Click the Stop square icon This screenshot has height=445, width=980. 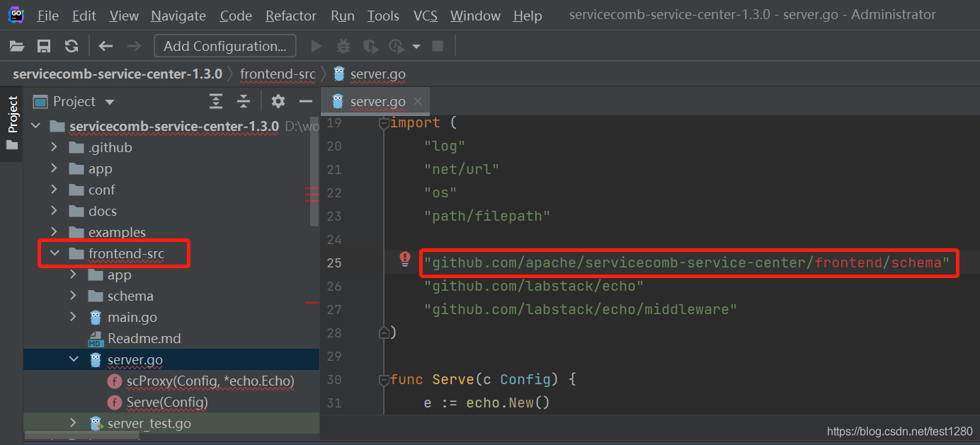438,46
